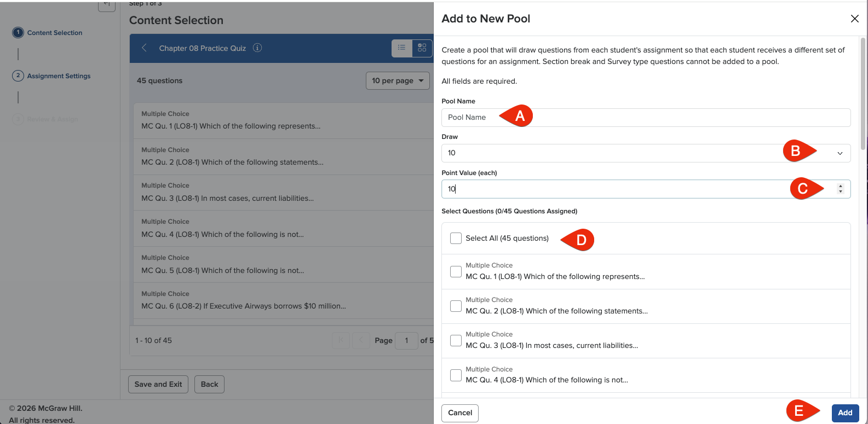Click the Cancel button
Viewport: 868px width, 424px height.
coord(460,413)
